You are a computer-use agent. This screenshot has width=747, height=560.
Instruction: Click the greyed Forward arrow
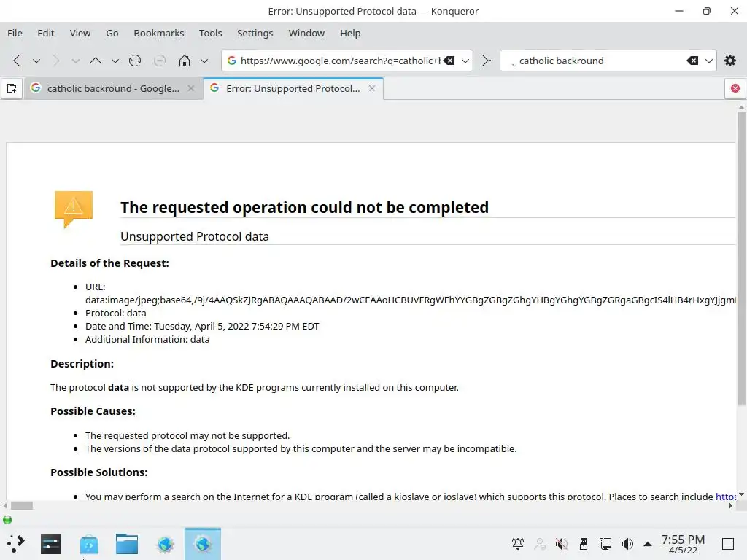click(x=55, y=61)
